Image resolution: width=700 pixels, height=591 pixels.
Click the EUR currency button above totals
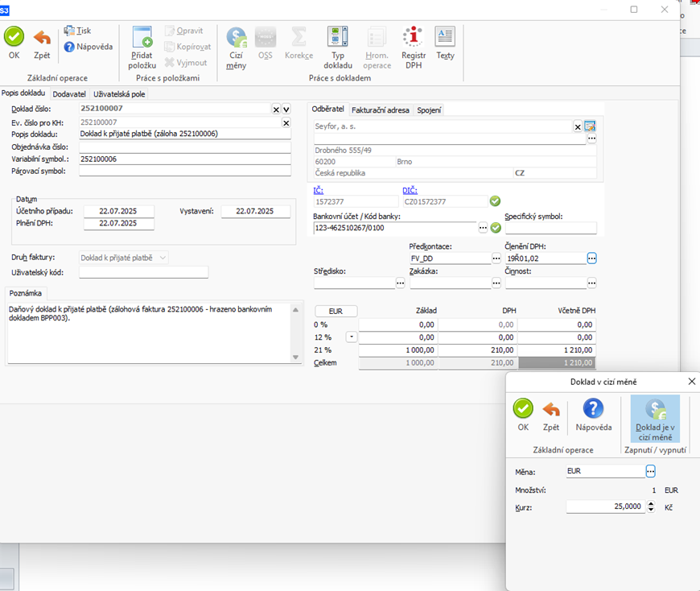tap(336, 311)
